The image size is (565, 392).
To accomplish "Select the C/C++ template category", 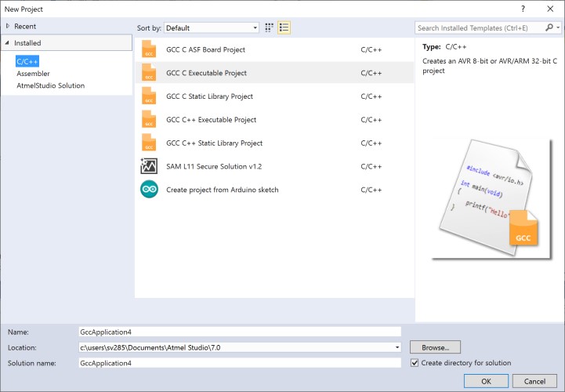I will pos(27,61).
